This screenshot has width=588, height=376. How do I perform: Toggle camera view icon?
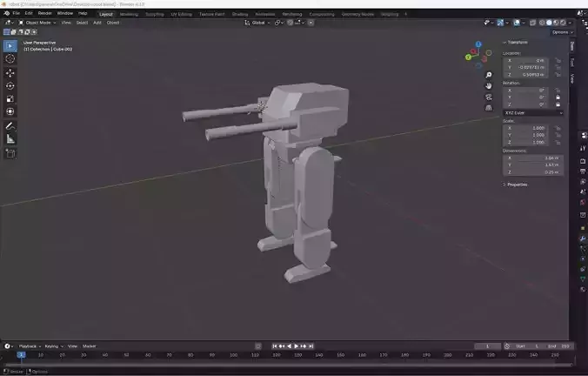489,97
